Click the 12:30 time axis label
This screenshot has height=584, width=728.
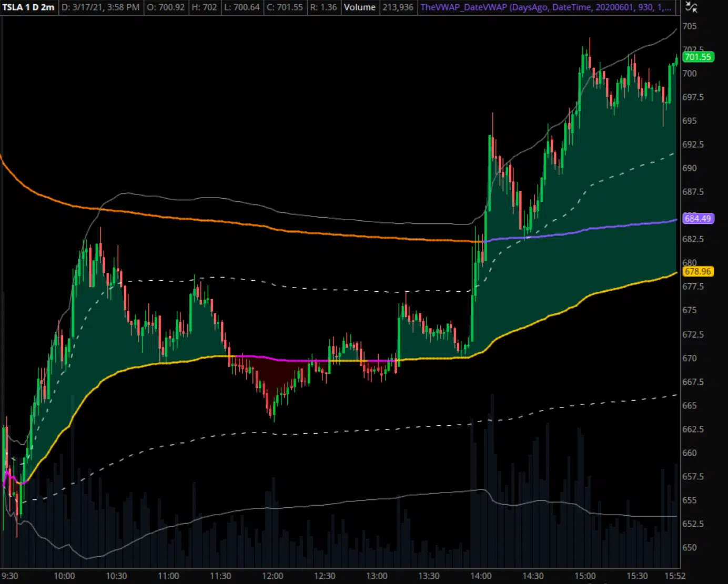[x=325, y=576]
